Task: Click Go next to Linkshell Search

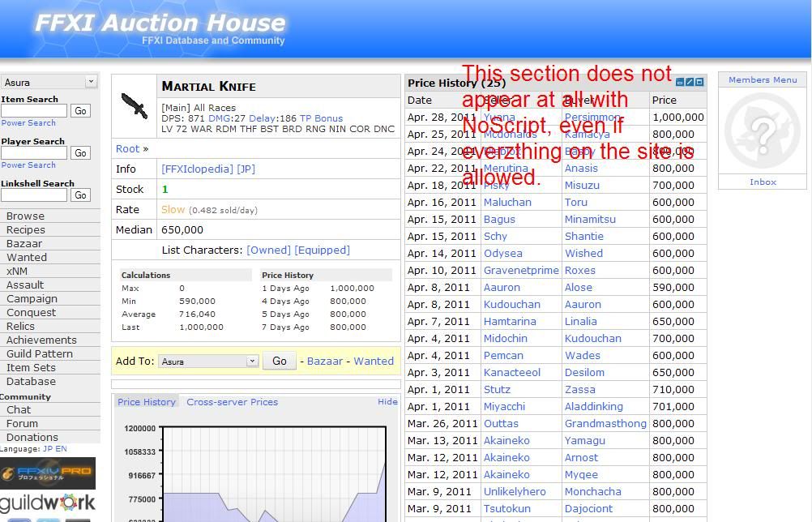Action: tap(80, 195)
